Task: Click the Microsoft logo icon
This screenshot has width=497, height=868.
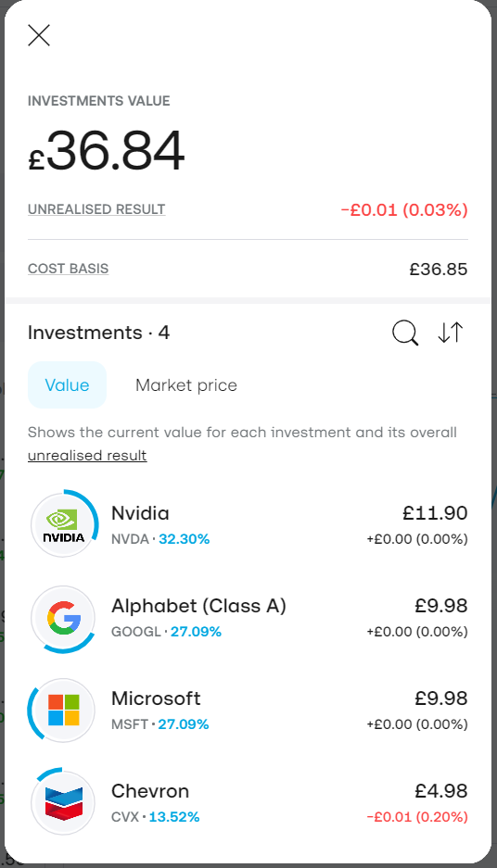Action: click(64, 710)
